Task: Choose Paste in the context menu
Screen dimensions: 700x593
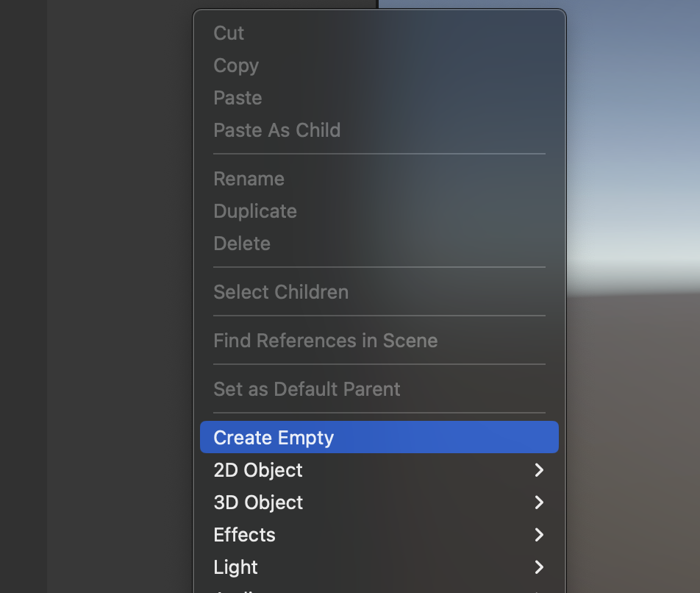Action: pyautogui.click(x=238, y=98)
